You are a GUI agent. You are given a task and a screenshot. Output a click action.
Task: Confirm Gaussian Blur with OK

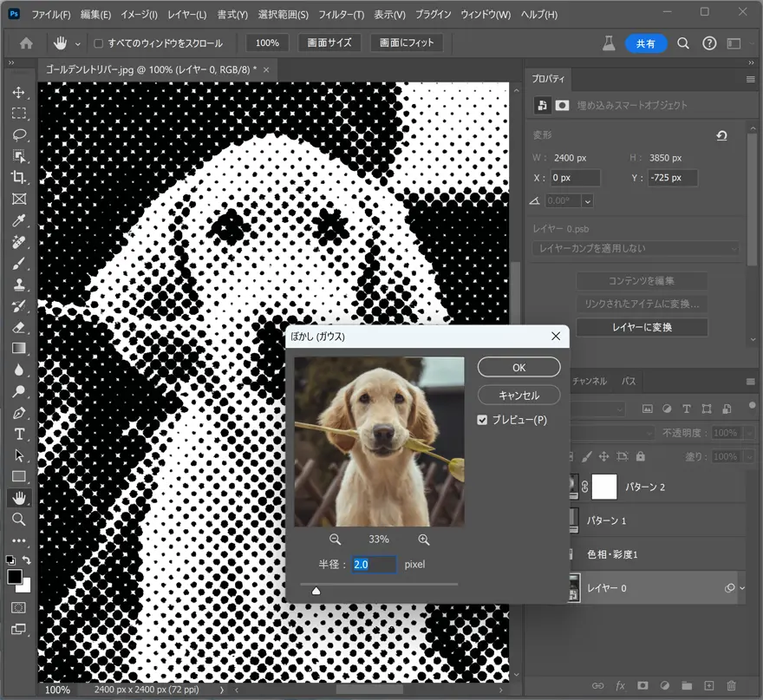pos(518,368)
